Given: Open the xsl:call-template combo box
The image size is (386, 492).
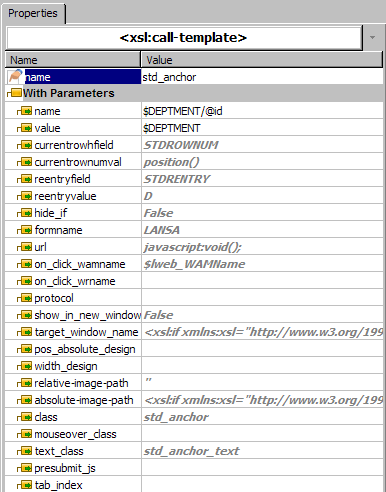Looking at the screenshot, I should click(x=184, y=38).
